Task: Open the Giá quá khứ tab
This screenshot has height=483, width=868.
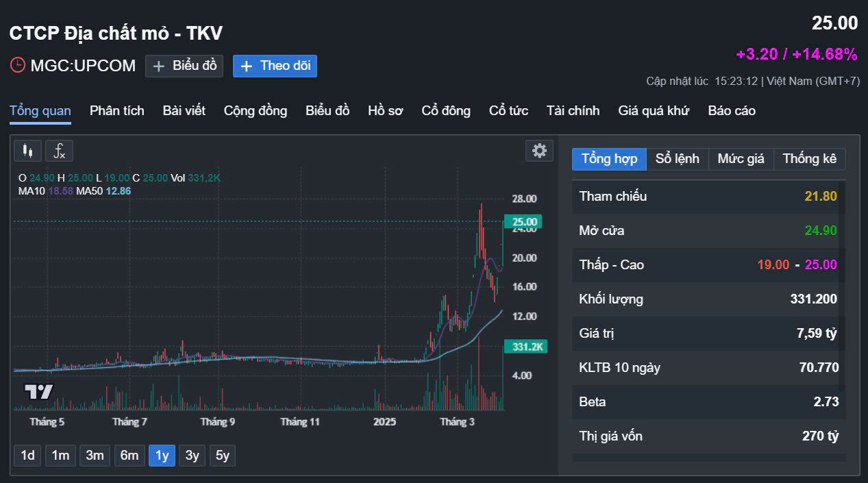Action: [x=654, y=110]
